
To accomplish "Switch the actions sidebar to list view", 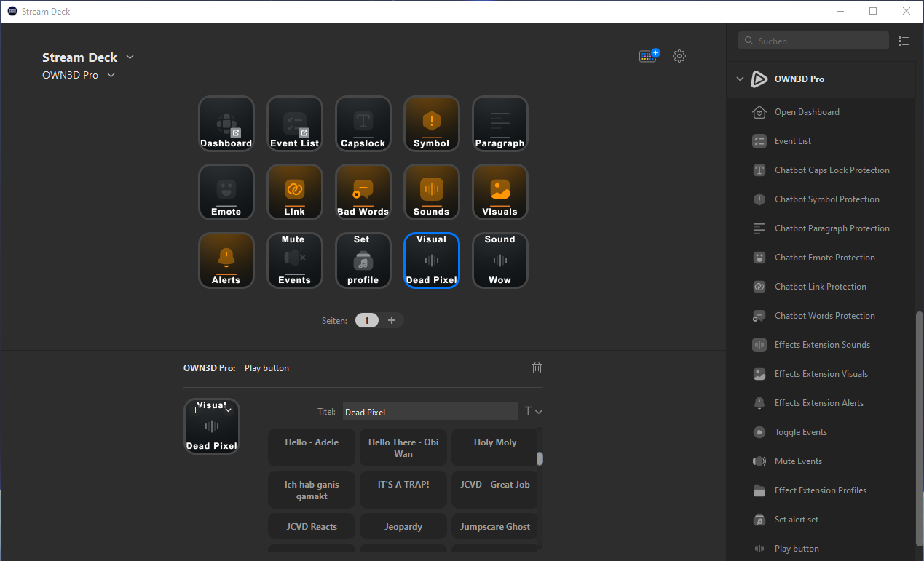I will click(x=904, y=41).
